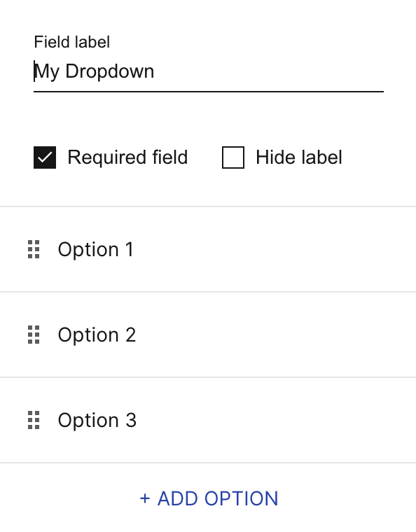Click the drag handle beside Option 3
This screenshot has width=416, height=532.
coord(34,421)
